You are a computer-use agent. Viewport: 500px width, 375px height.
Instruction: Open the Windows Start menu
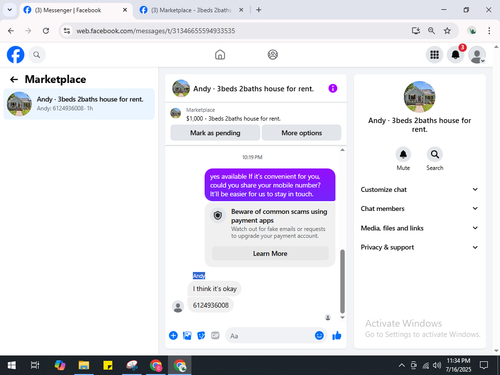click(12, 365)
